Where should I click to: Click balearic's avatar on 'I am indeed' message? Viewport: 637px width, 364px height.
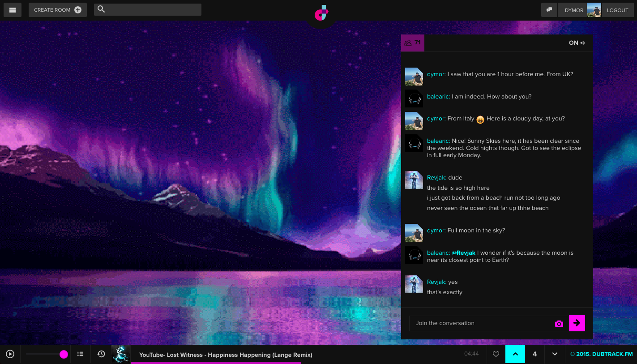pos(414,98)
